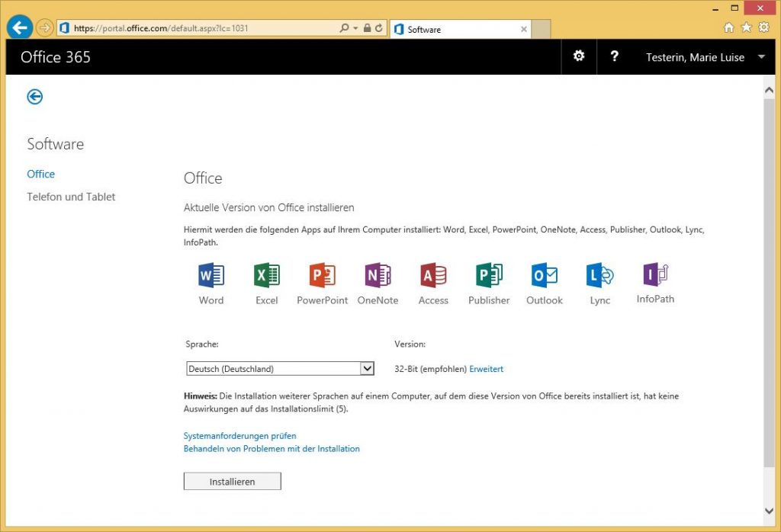Open the browser Home page icon
The image size is (781, 532).
pyautogui.click(x=728, y=27)
